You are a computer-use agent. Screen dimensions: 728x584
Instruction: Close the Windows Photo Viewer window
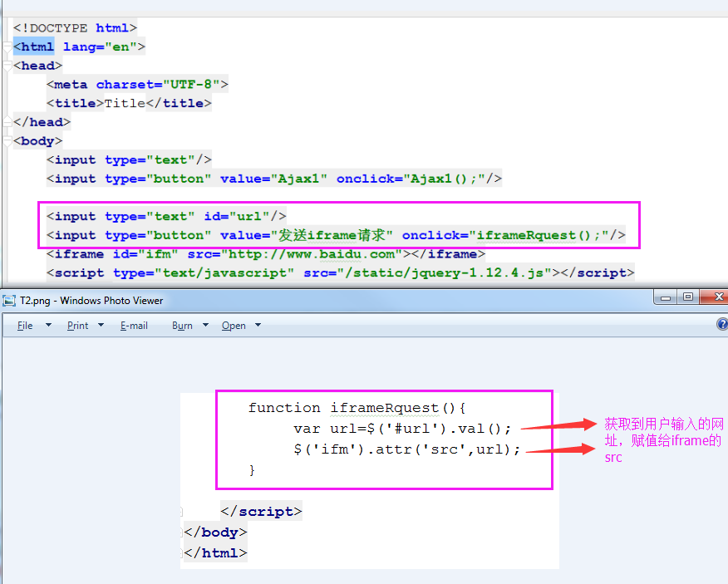(716, 297)
